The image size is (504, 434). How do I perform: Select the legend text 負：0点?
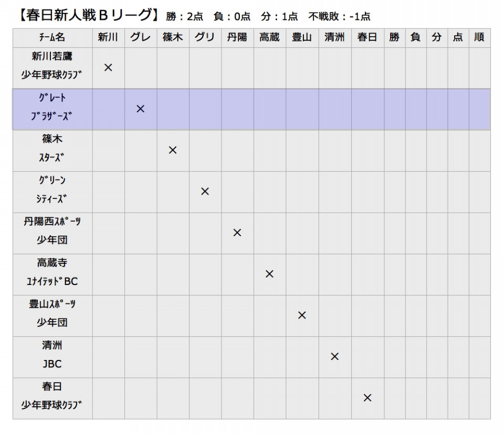(232, 16)
